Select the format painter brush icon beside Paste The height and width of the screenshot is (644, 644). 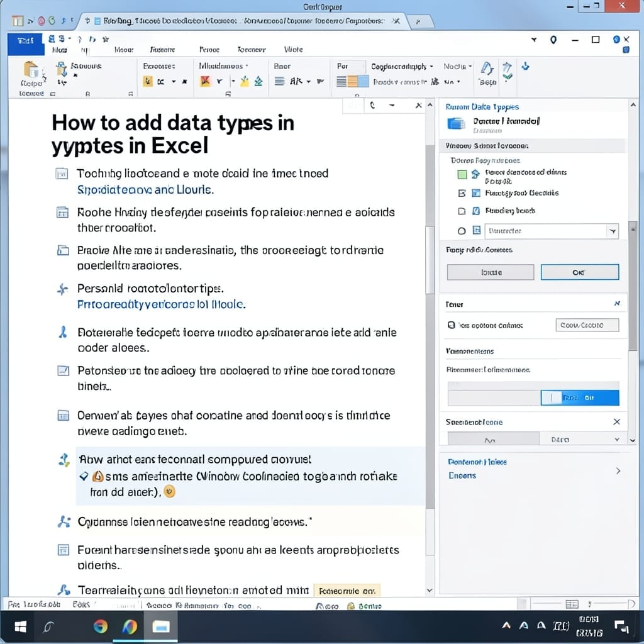click(61, 69)
